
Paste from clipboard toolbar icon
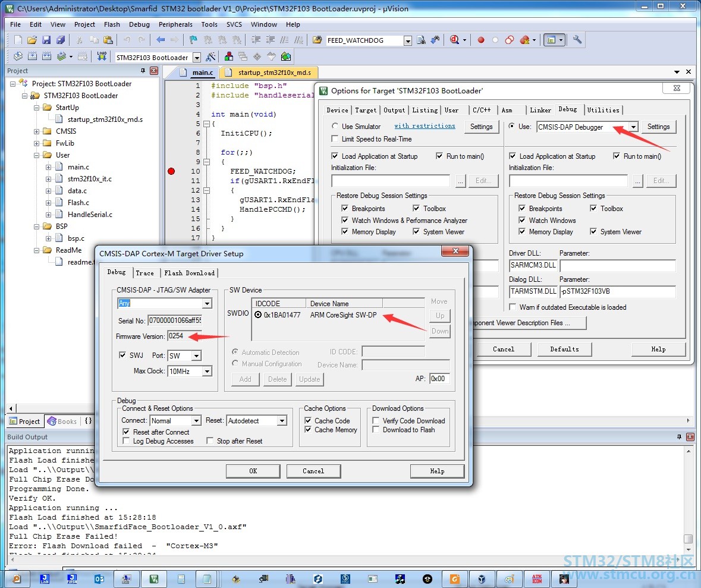[108, 40]
